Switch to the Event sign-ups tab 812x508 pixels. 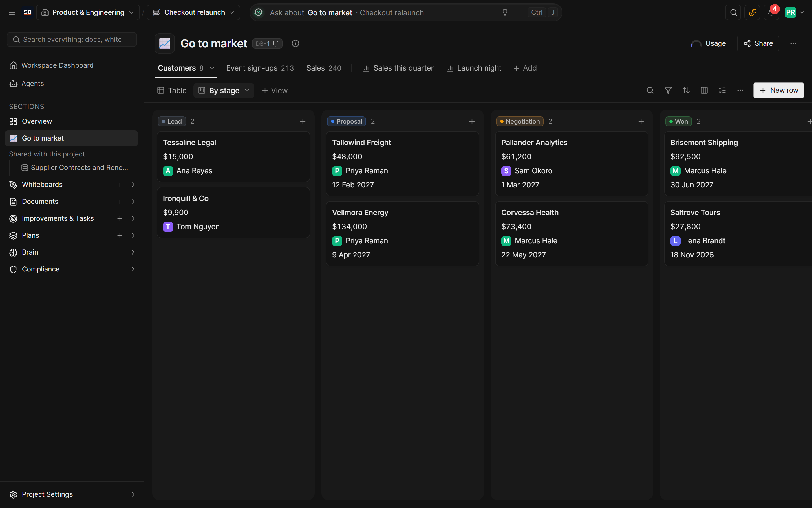pos(260,68)
